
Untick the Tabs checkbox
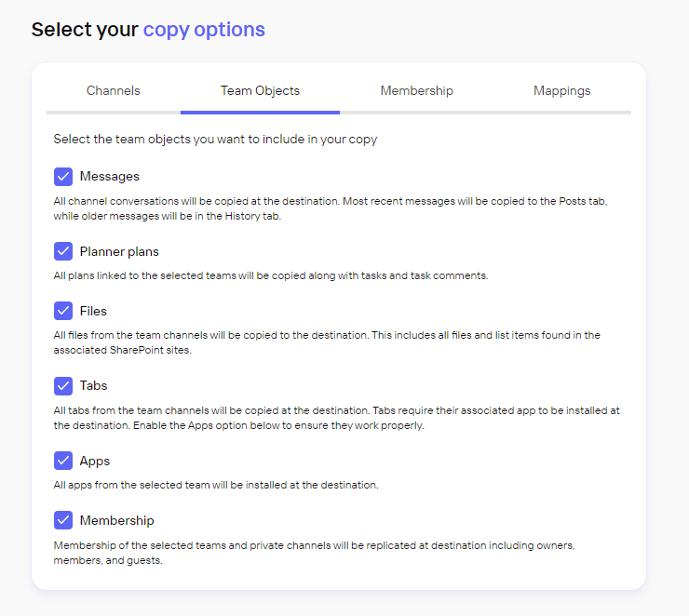pyautogui.click(x=63, y=385)
